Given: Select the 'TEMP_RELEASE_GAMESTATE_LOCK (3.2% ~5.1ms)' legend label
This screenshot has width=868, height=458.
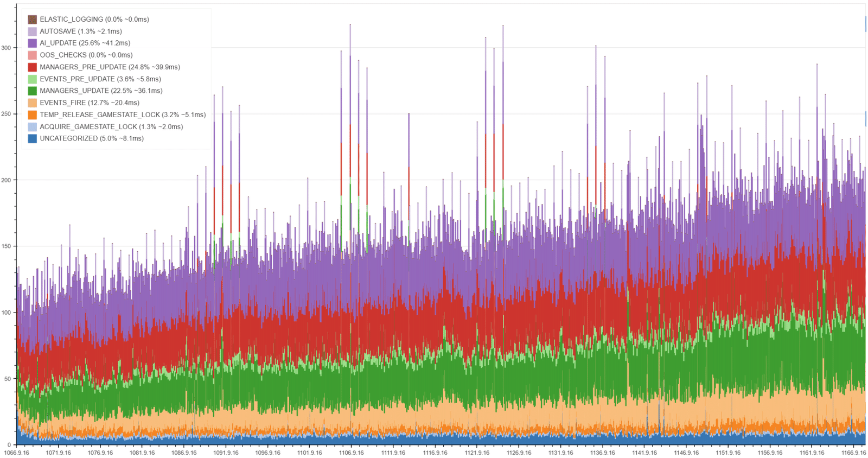Looking at the screenshot, I should [123, 115].
